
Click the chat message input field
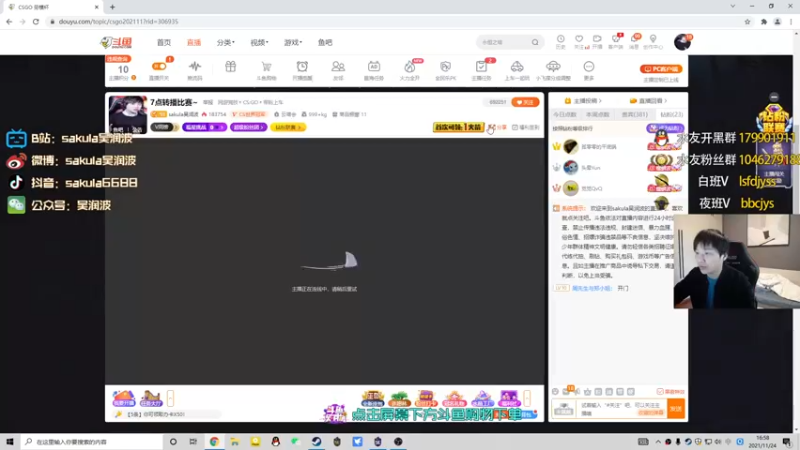(x=622, y=409)
